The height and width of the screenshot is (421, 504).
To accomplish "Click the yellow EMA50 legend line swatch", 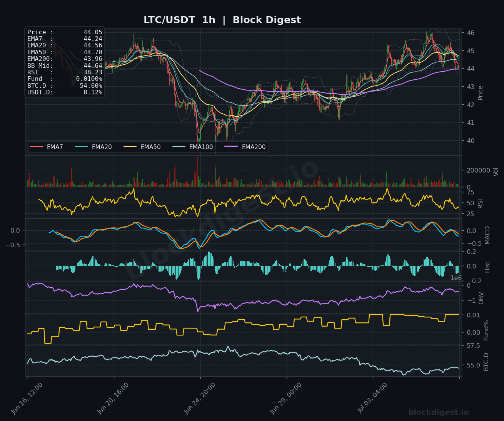I will (130, 147).
